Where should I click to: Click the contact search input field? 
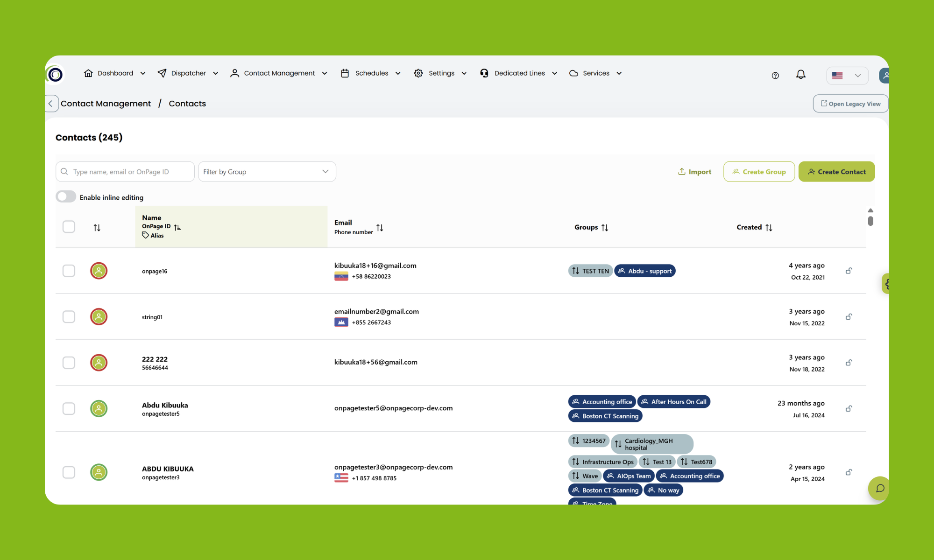pos(125,172)
